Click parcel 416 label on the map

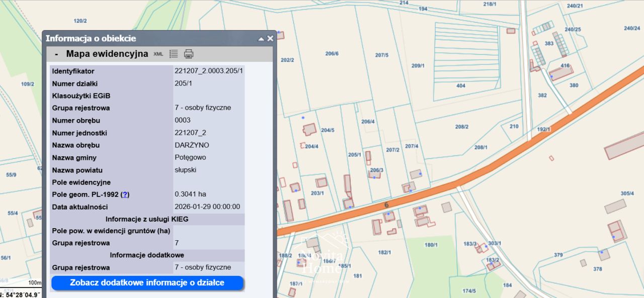coord(565,66)
